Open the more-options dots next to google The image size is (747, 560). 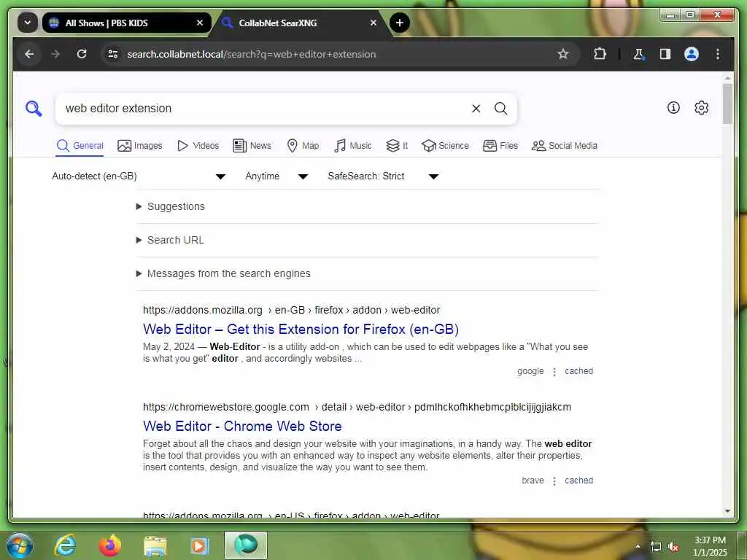coord(554,371)
